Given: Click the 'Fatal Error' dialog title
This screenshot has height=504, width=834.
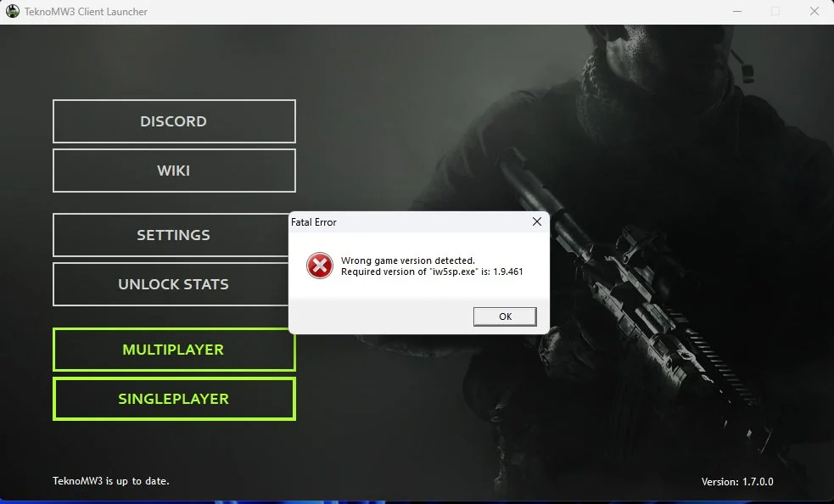Looking at the screenshot, I should 314,222.
